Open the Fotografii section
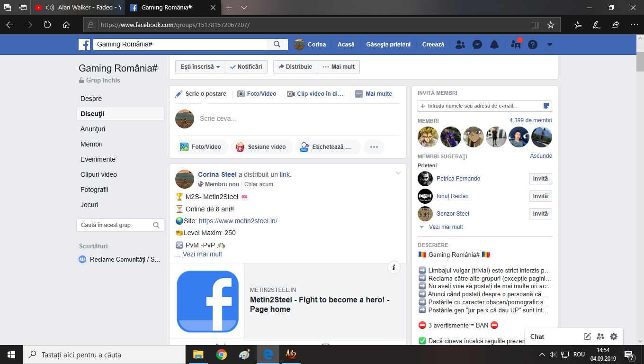This screenshot has width=644, height=364. point(94,190)
